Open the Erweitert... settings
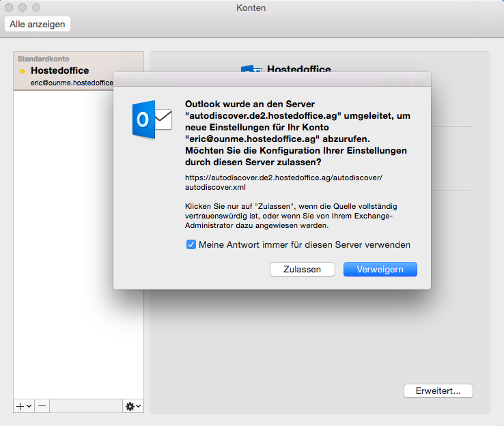 [438, 390]
